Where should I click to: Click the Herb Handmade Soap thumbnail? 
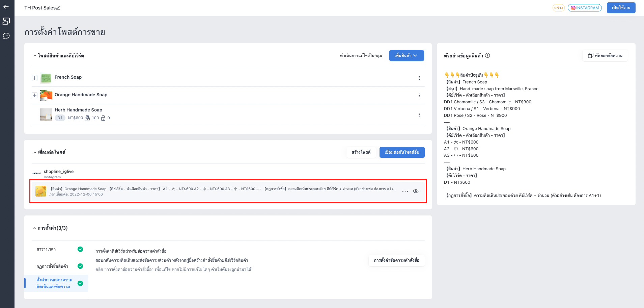point(46,114)
